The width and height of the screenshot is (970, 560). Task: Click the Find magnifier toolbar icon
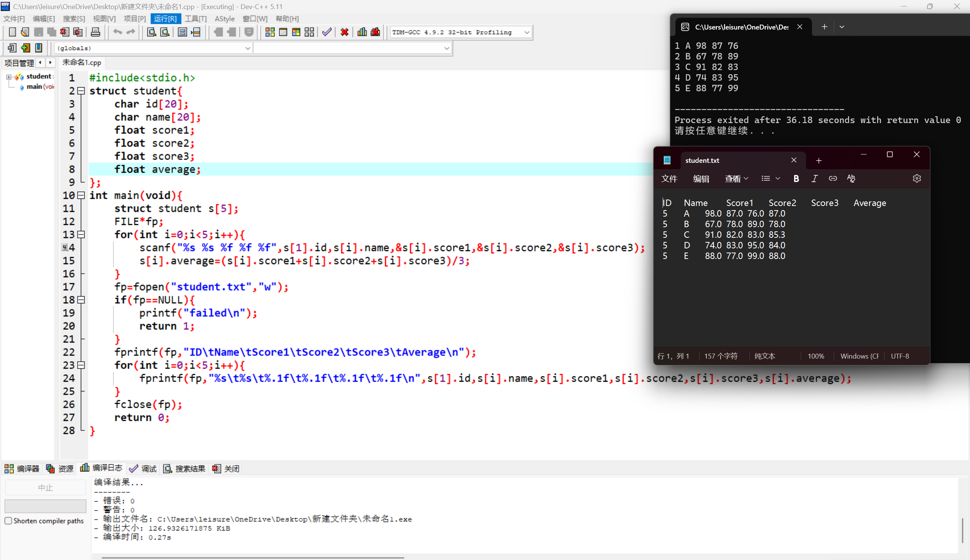pyautogui.click(x=152, y=32)
